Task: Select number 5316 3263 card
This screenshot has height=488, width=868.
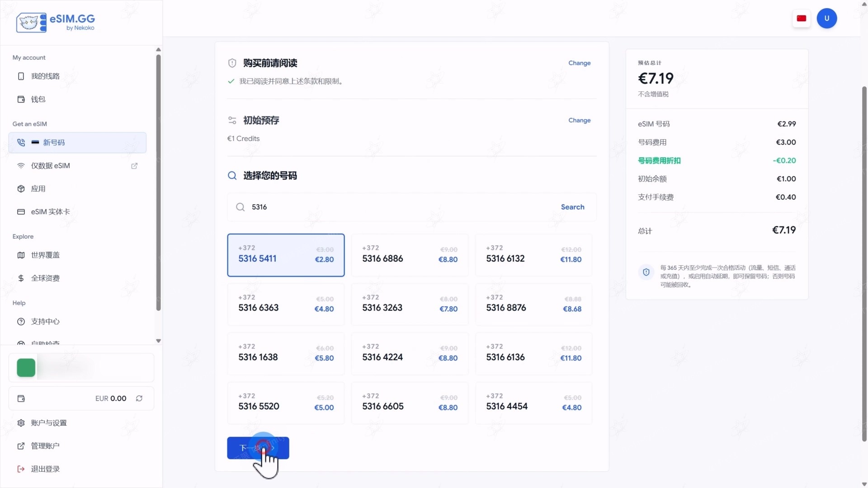Action: click(x=410, y=304)
